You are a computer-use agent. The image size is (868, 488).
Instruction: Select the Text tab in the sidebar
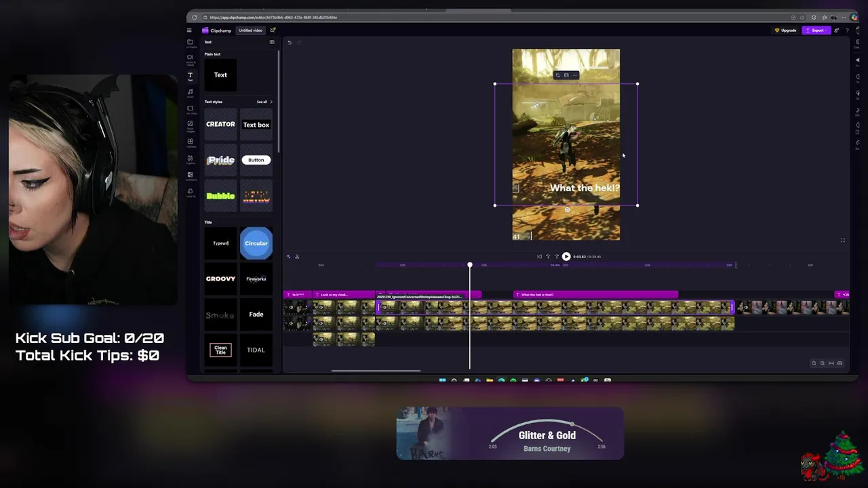[191, 76]
